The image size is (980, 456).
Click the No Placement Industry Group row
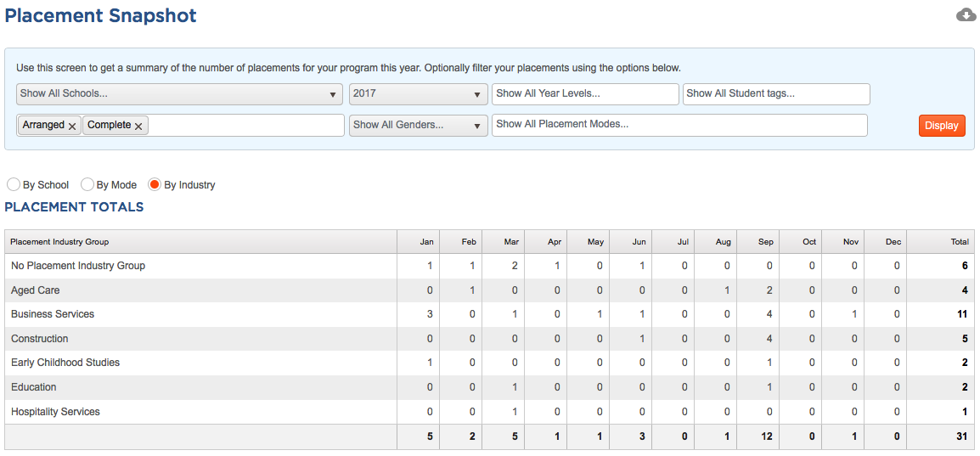tap(489, 266)
